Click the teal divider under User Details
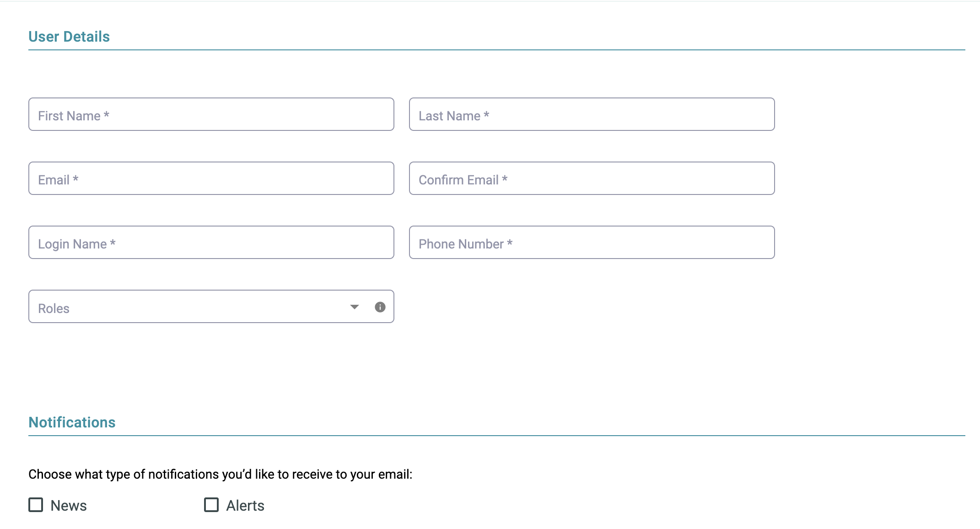Image resolution: width=980 pixels, height=529 pixels. (x=497, y=50)
